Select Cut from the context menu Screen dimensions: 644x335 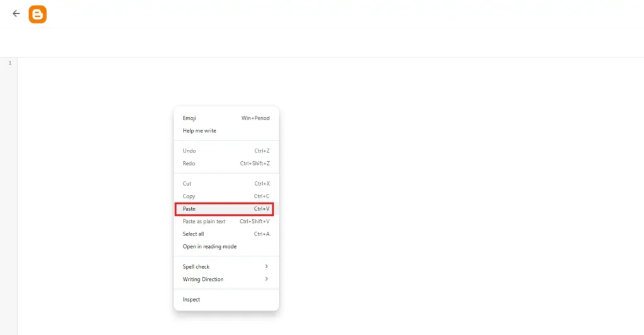pos(226,184)
